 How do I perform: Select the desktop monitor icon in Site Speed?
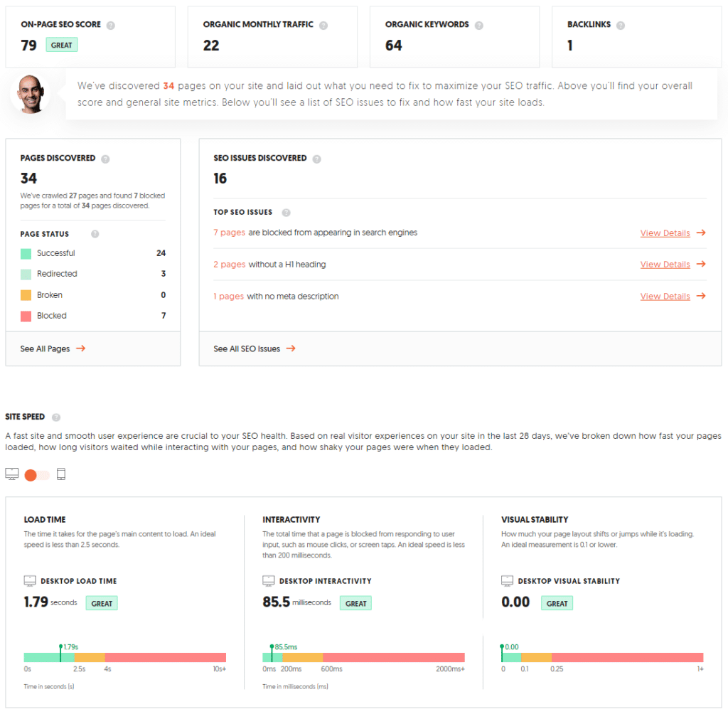11,474
